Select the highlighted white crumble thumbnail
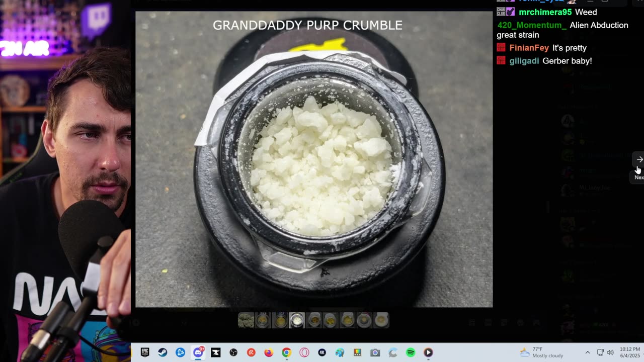The width and height of the screenshot is (644, 362). click(297, 320)
